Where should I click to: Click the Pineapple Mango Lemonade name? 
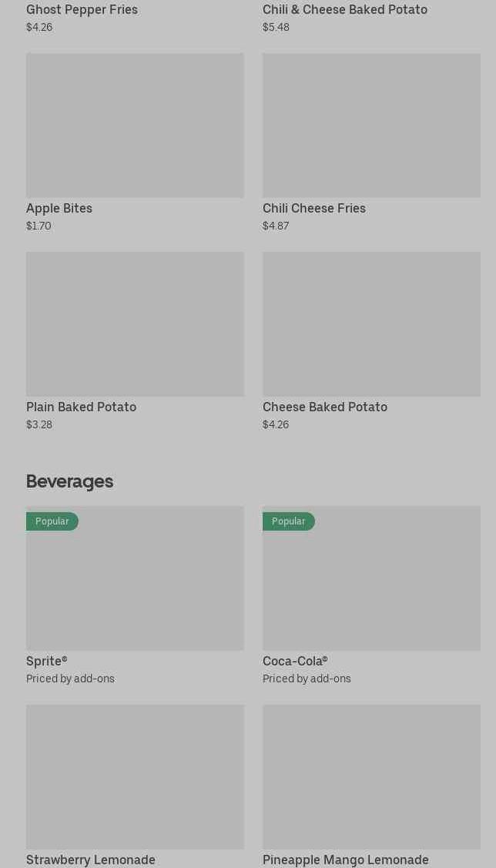pos(345,860)
